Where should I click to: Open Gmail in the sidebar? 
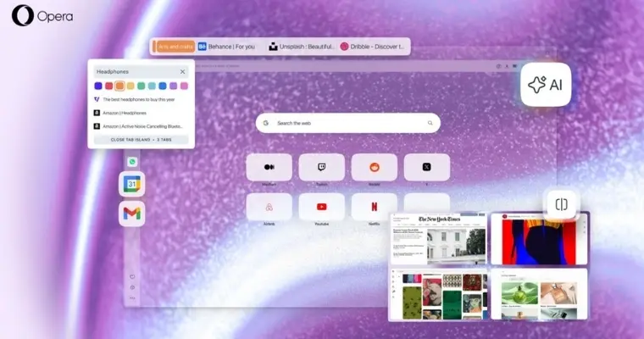[x=132, y=214]
